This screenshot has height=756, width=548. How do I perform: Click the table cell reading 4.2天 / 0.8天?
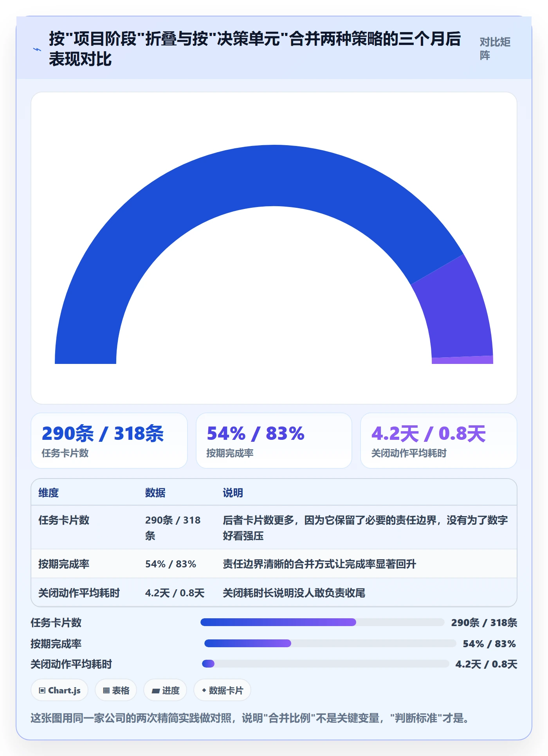tap(175, 593)
